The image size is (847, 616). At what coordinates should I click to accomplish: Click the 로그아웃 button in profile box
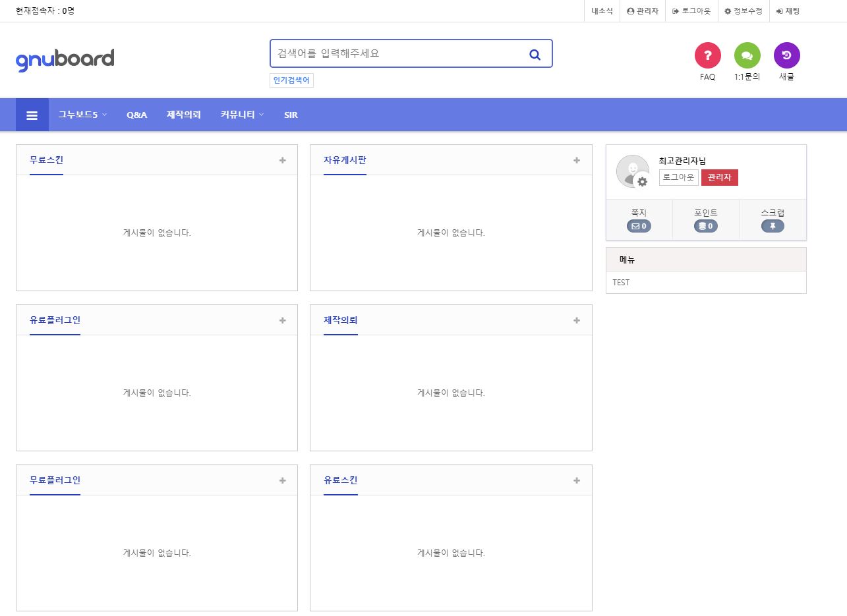678,178
